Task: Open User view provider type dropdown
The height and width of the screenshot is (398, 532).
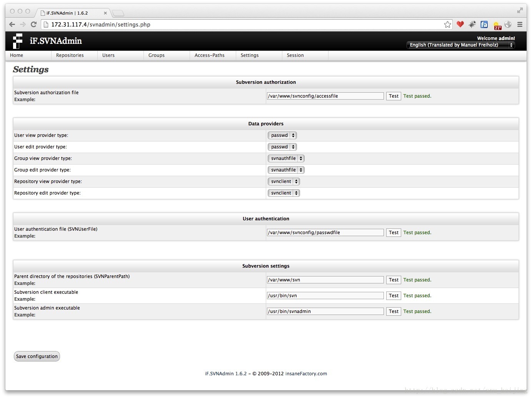Action: tap(282, 135)
